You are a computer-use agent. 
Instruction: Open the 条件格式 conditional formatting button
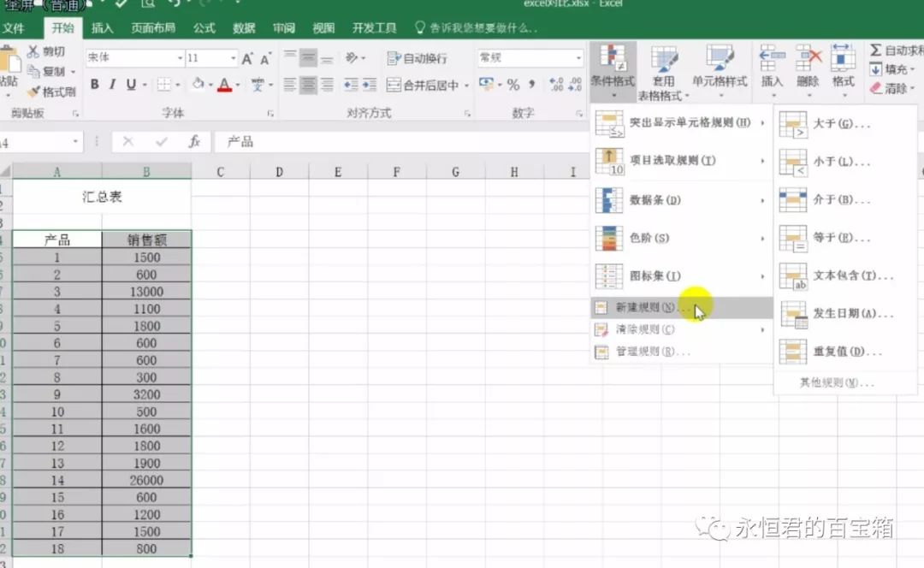tap(613, 71)
